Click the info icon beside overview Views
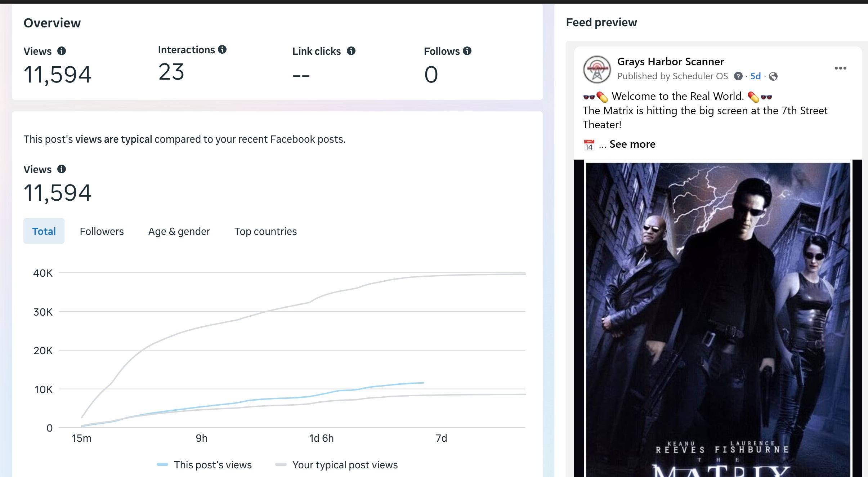This screenshot has height=477, width=868. pyautogui.click(x=62, y=51)
